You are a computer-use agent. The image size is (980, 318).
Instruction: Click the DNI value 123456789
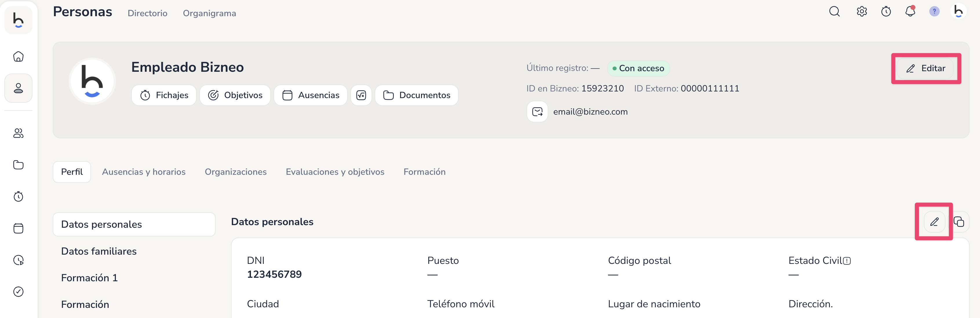(x=274, y=274)
